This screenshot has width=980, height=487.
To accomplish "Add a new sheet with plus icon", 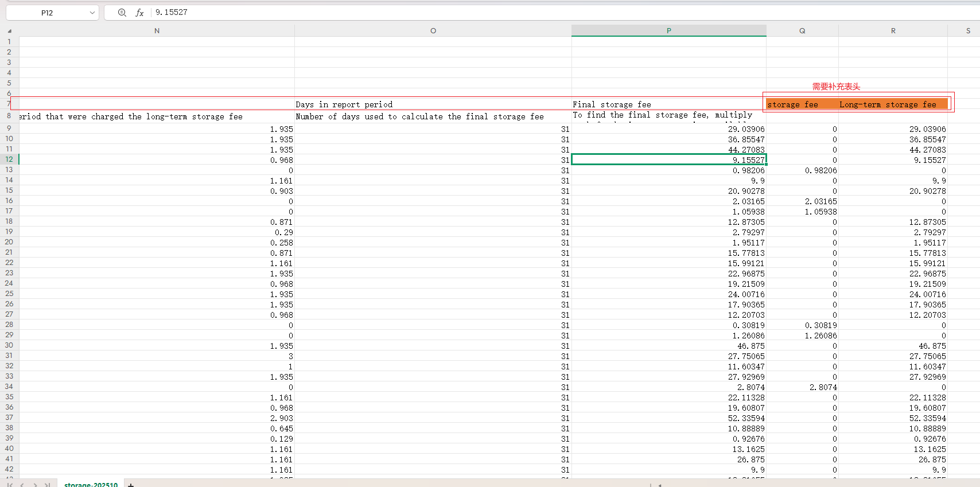I will point(131,485).
